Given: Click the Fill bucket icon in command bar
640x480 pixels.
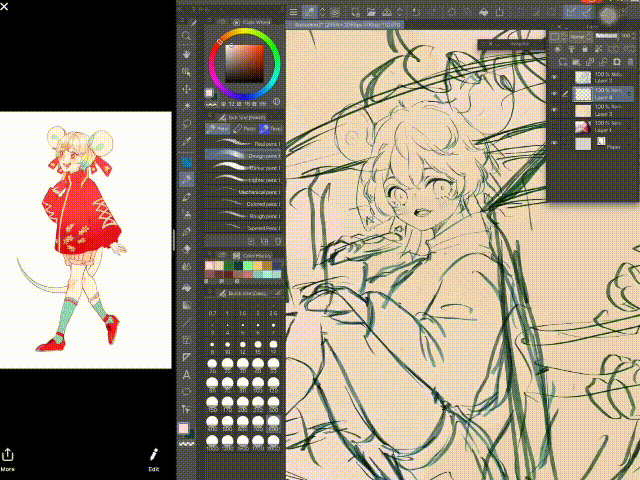Looking at the screenshot, I should tap(483, 12).
